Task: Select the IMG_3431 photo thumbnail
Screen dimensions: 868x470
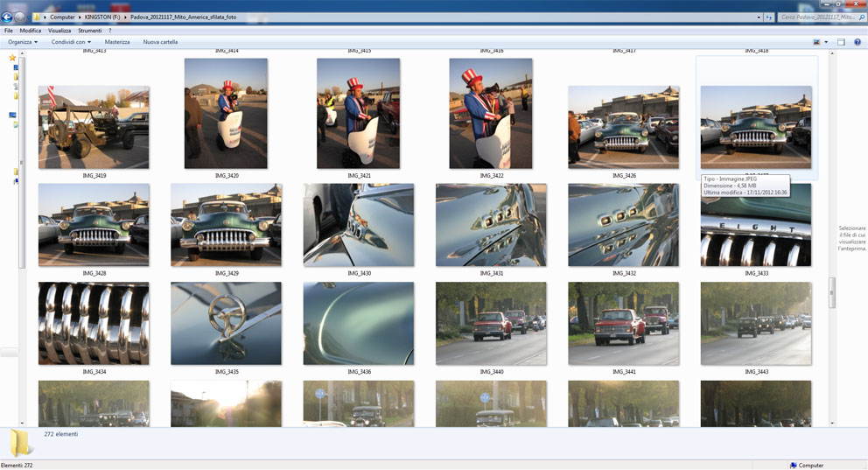Action: [x=491, y=225]
